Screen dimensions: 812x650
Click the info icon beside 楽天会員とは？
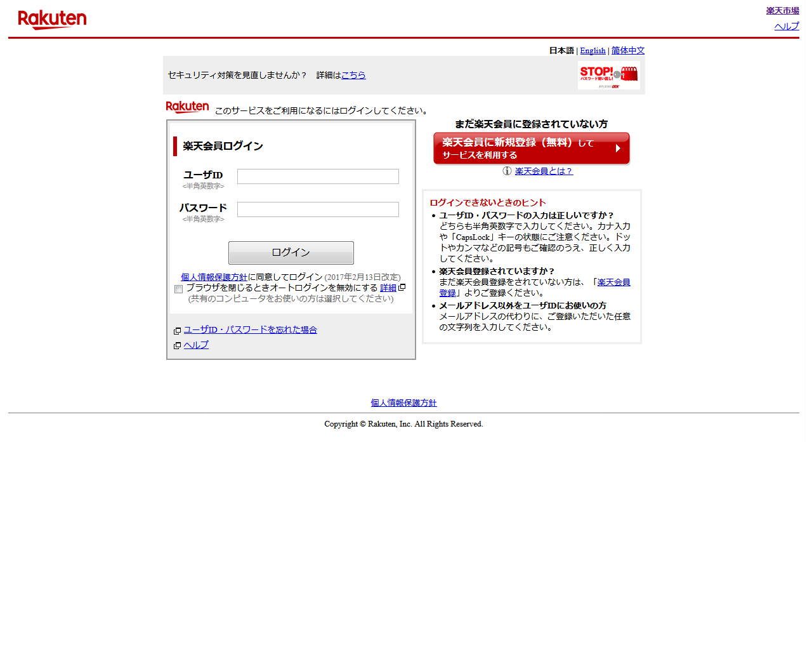click(507, 171)
